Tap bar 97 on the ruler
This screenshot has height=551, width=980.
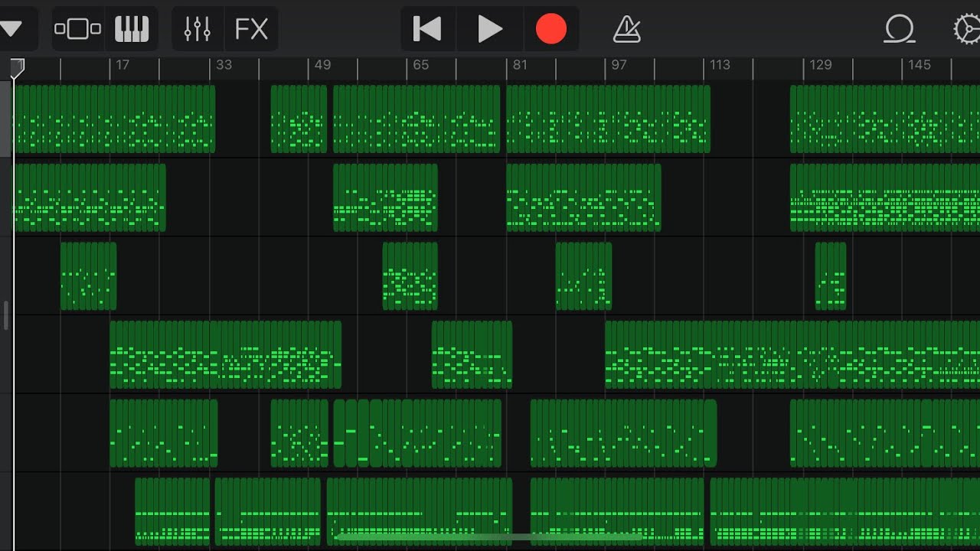[619, 65]
